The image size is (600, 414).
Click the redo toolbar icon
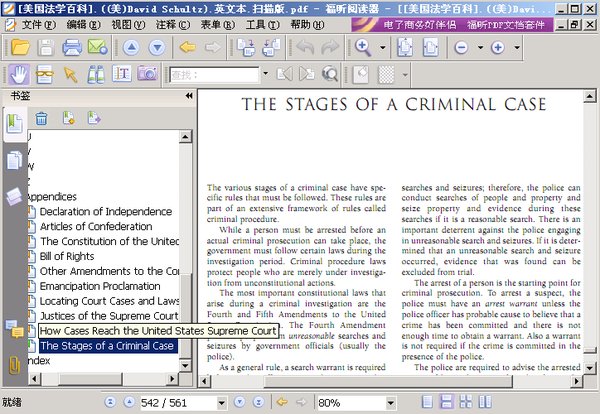click(330, 47)
